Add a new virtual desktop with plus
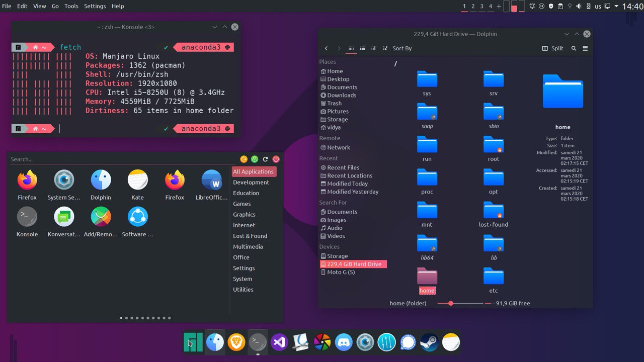 (x=499, y=6)
